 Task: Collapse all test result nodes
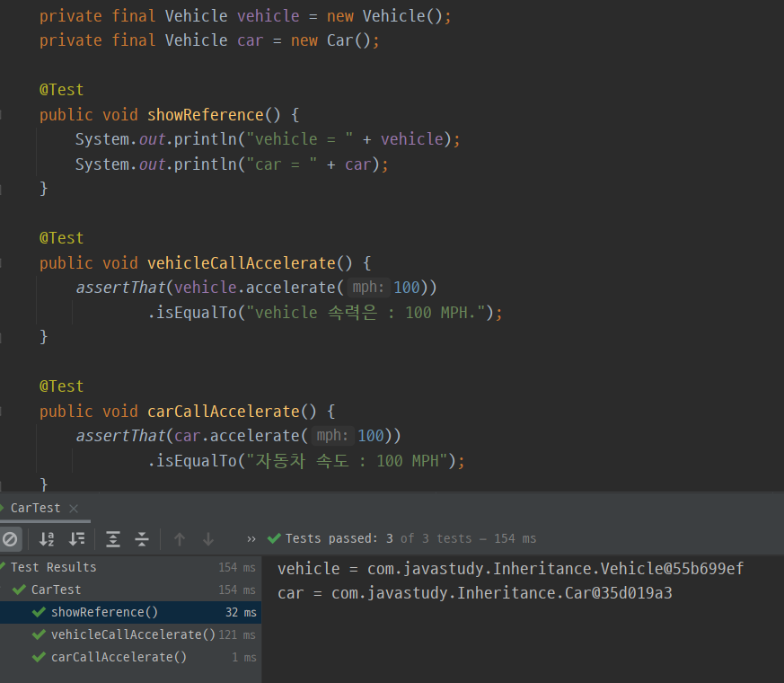point(142,539)
